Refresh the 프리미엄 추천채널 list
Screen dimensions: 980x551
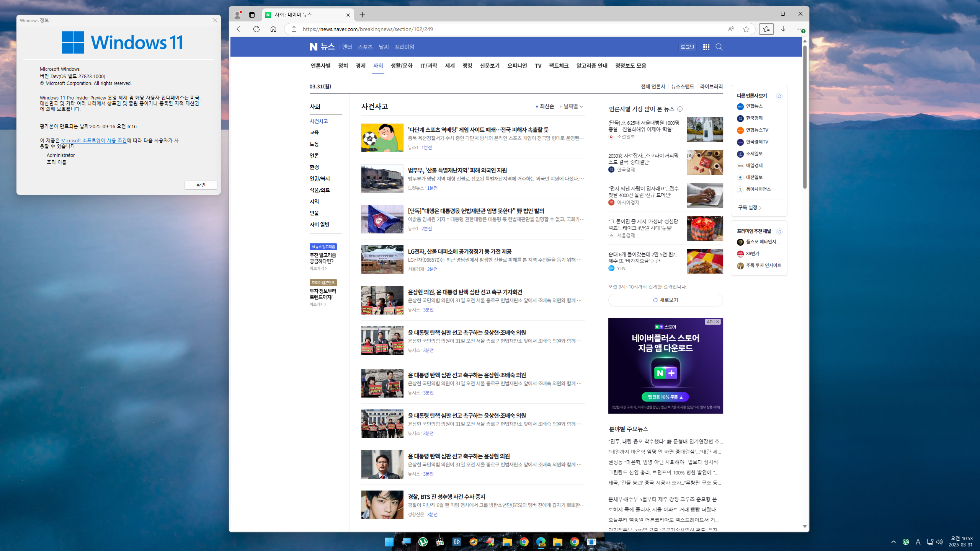779,231
